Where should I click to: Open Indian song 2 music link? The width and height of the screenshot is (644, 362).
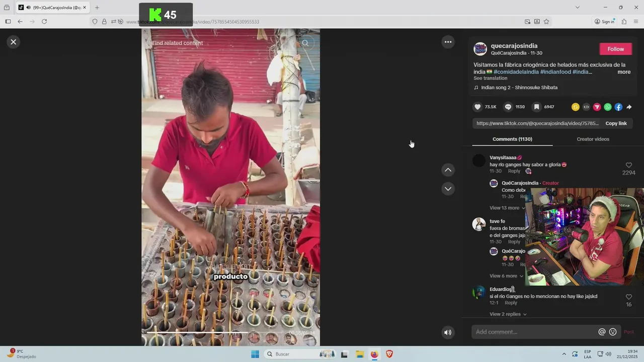coord(519,87)
